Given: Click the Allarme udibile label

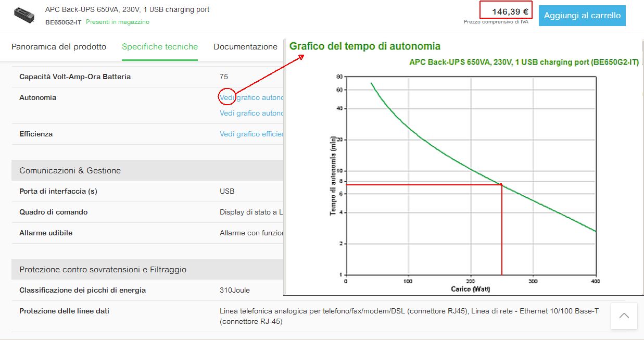Looking at the screenshot, I should [46, 233].
